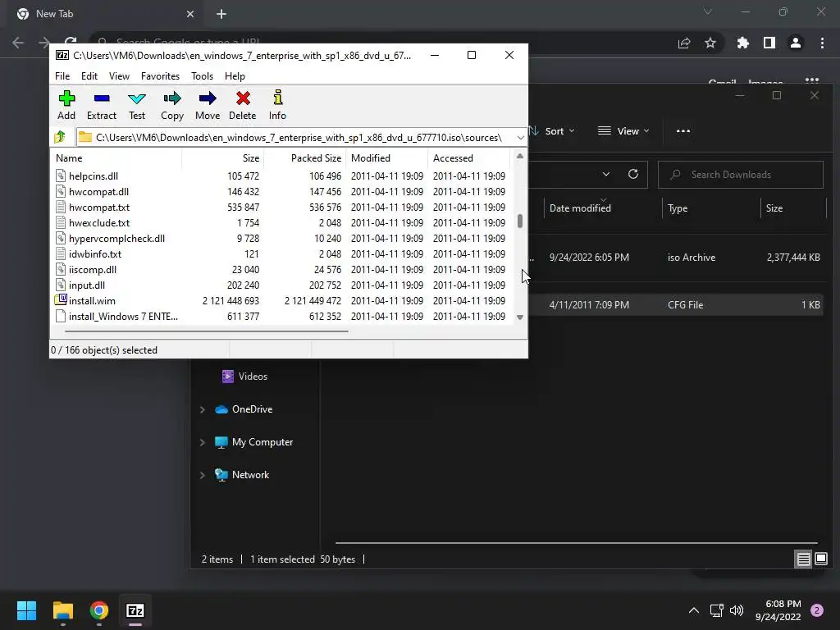Switch Explorer to details view layout icon
The height and width of the screenshot is (630, 840).
click(x=804, y=559)
